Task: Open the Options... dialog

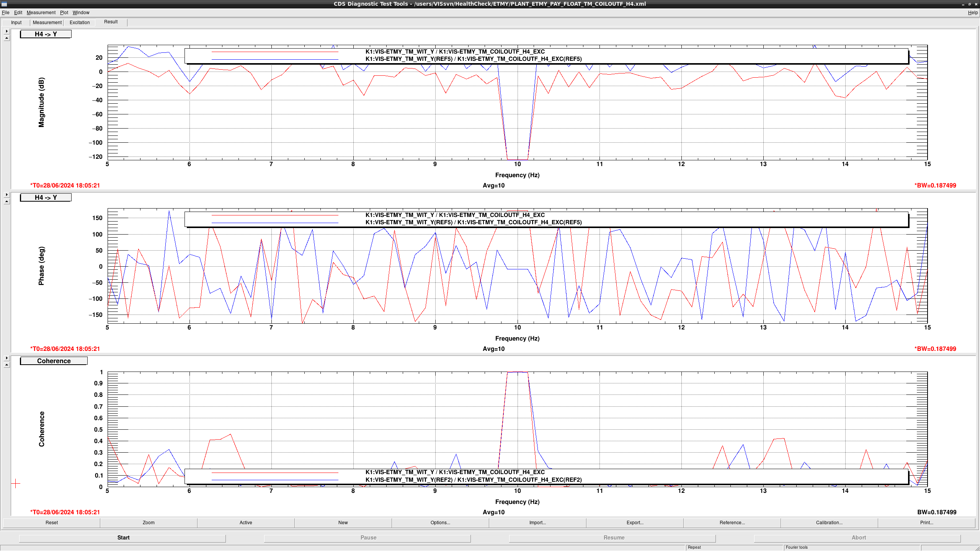Action: 440,523
